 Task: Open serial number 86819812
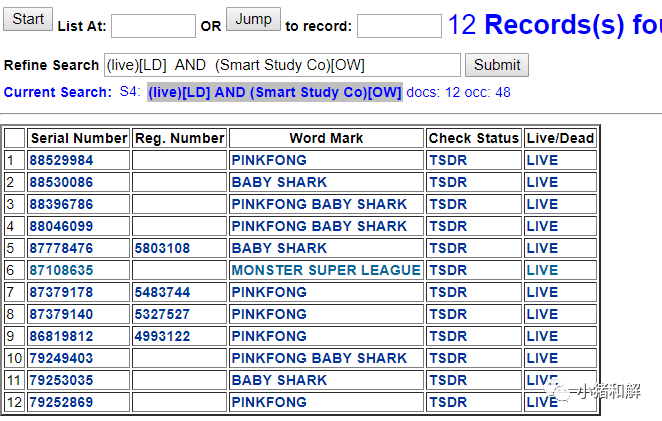coord(61,336)
